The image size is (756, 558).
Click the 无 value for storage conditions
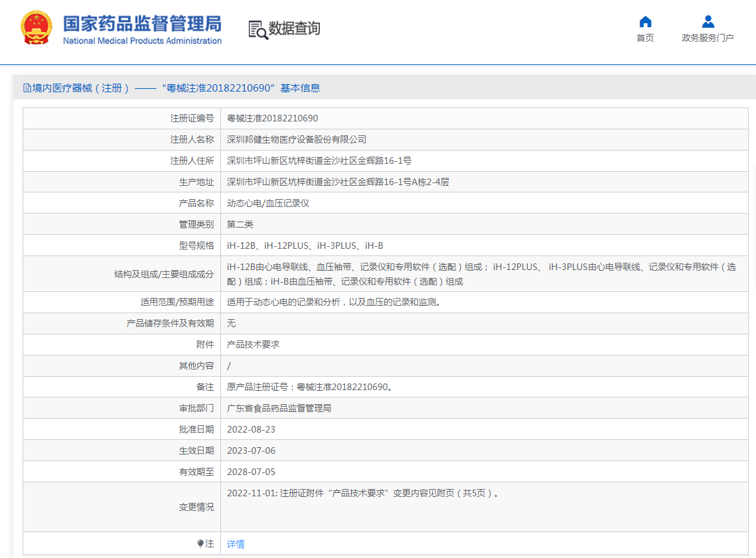(232, 323)
